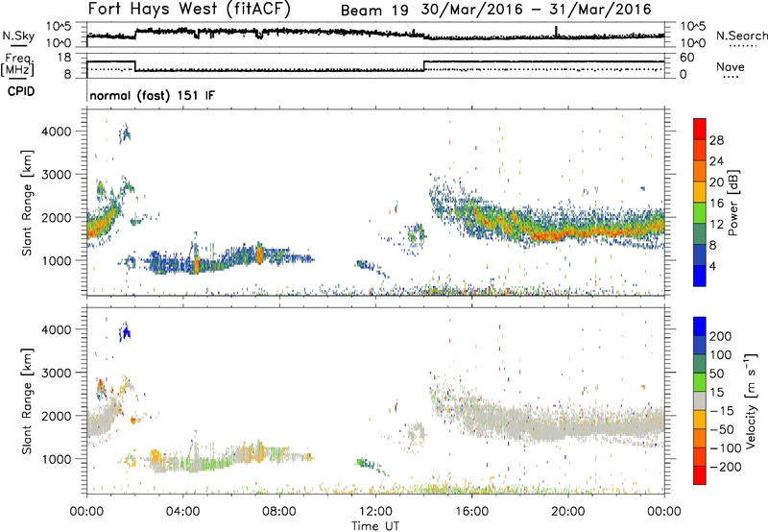Click the velocity color bar blue top segment
768x532 pixels.
[x=700, y=326]
